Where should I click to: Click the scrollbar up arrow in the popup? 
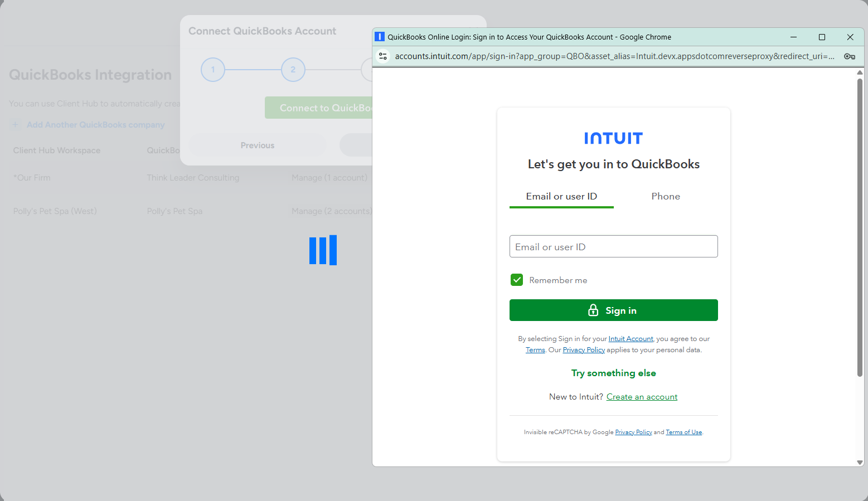point(860,72)
